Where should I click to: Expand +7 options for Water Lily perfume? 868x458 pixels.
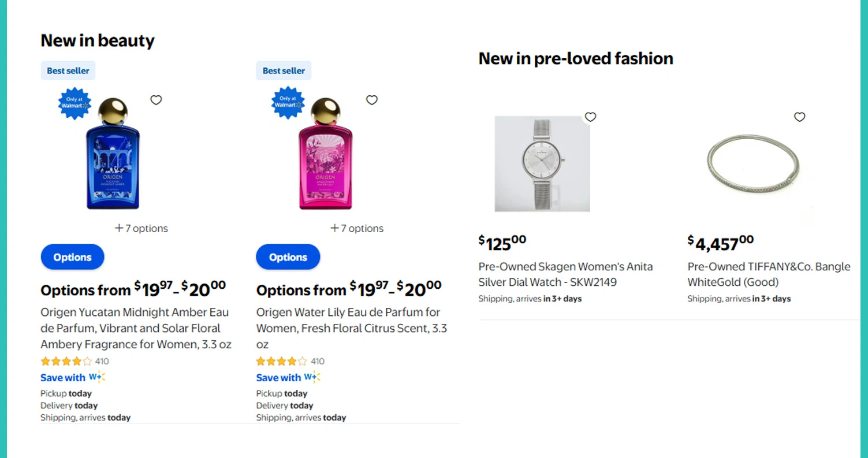pyautogui.click(x=357, y=228)
